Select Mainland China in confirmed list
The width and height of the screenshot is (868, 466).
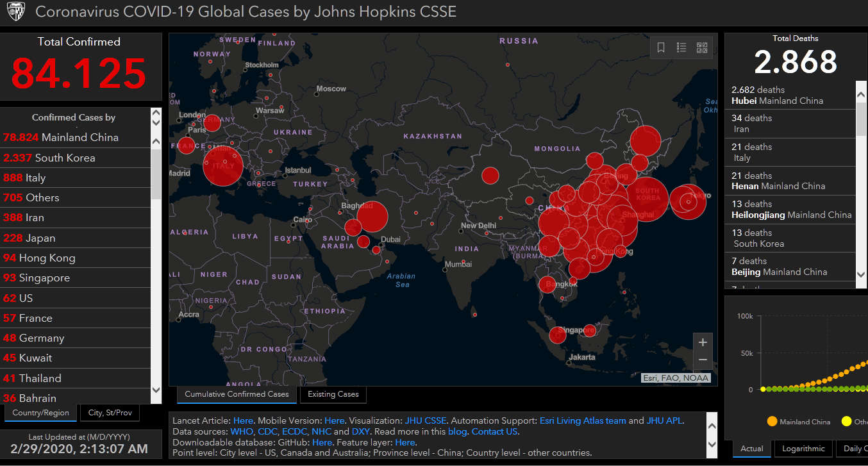click(x=75, y=137)
